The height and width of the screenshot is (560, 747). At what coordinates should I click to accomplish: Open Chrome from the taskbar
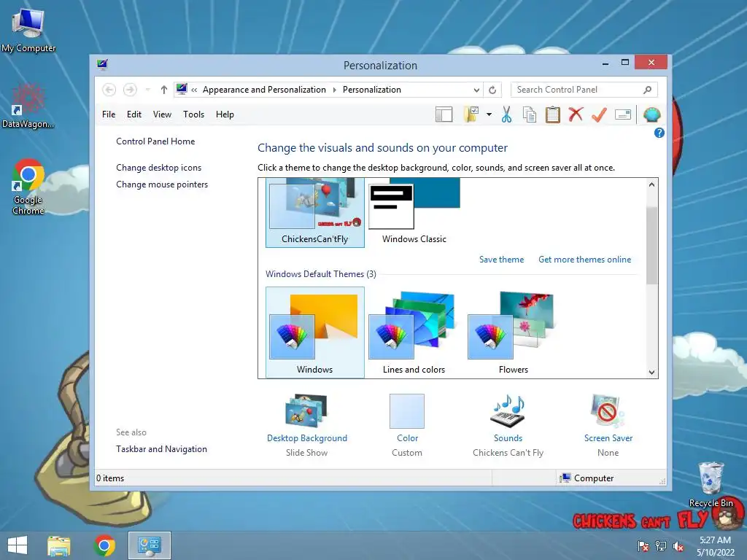(104, 545)
